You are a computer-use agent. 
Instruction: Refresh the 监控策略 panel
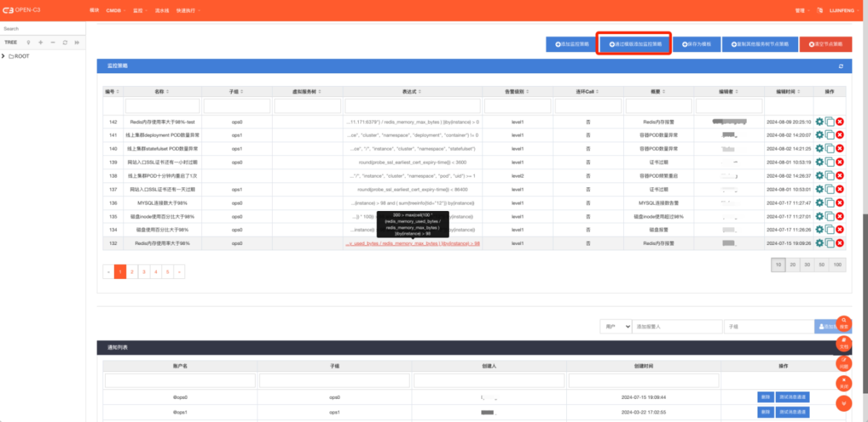(x=841, y=66)
